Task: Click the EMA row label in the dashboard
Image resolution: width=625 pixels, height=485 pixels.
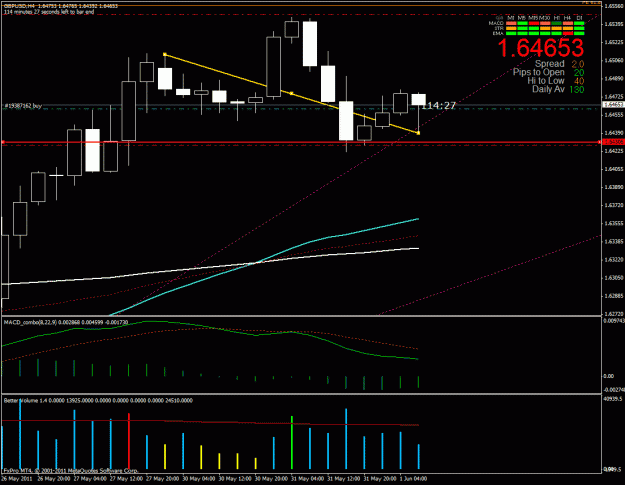Action: pyautogui.click(x=498, y=33)
